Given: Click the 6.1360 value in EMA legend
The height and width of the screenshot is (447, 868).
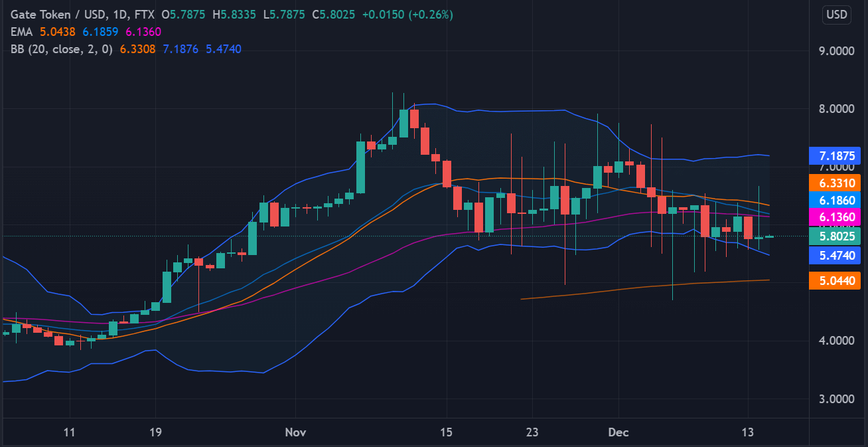Looking at the screenshot, I should point(143,31).
